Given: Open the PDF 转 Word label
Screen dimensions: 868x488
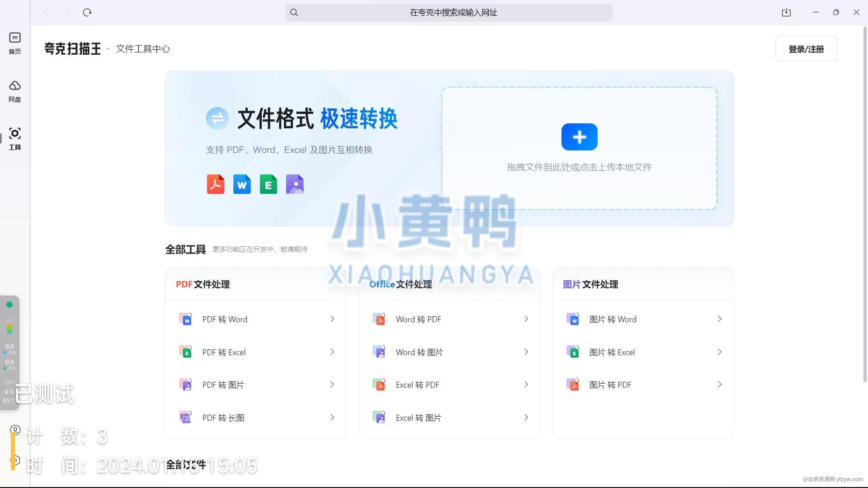Looking at the screenshot, I should click(225, 319).
